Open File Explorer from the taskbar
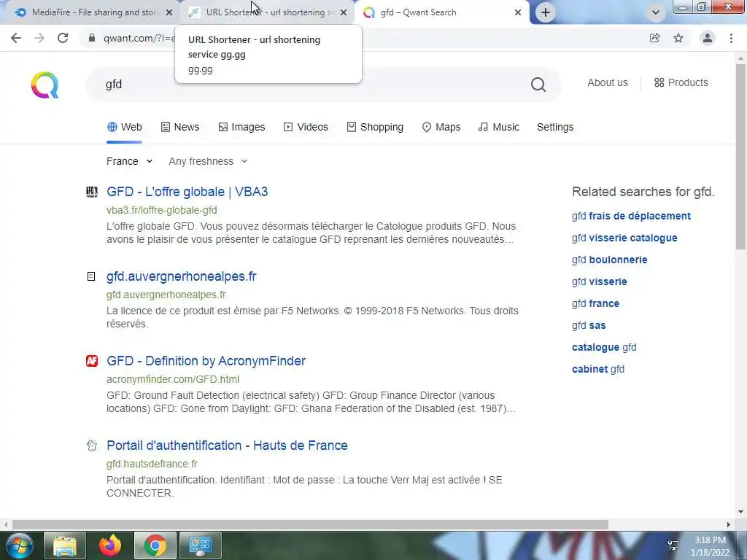 (x=65, y=545)
